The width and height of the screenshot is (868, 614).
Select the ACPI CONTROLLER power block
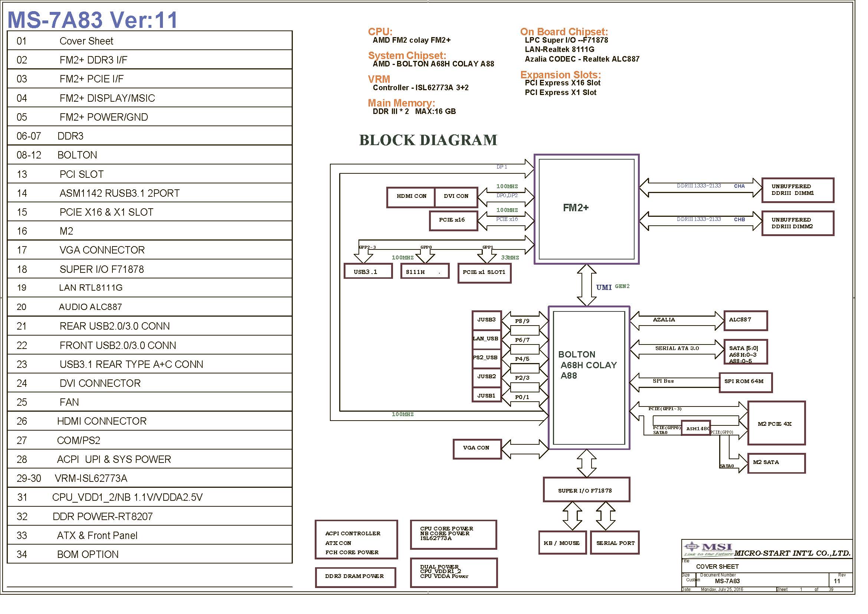(356, 539)
